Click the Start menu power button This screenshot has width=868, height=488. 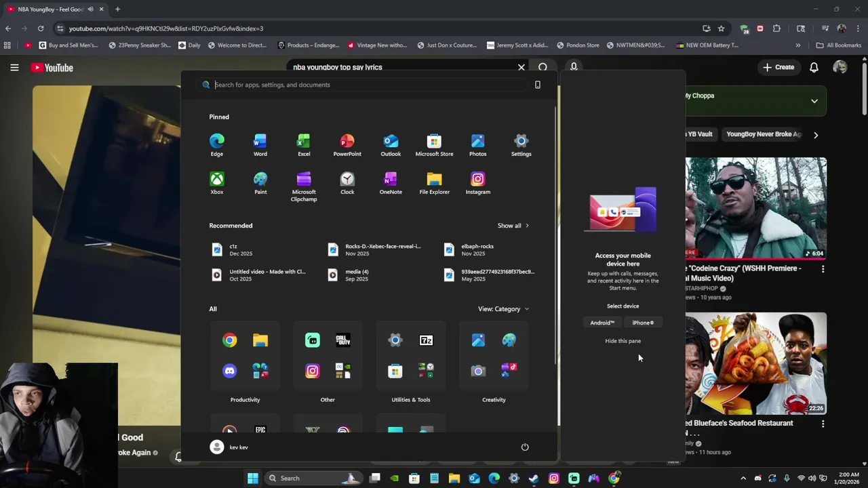524,447
